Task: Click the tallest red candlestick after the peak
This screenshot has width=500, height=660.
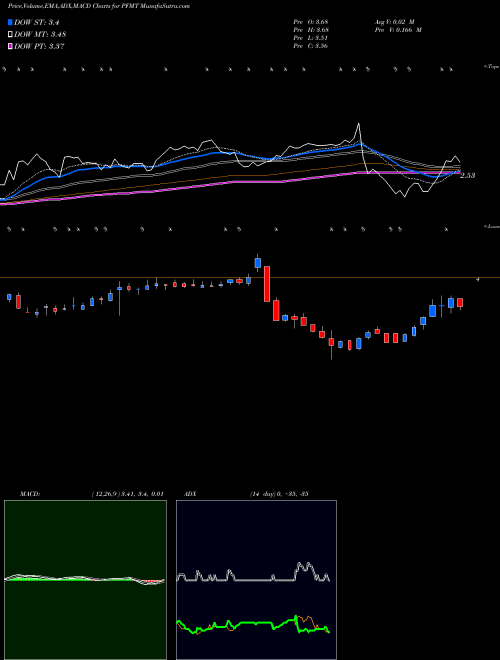Action: pos(267,284)
